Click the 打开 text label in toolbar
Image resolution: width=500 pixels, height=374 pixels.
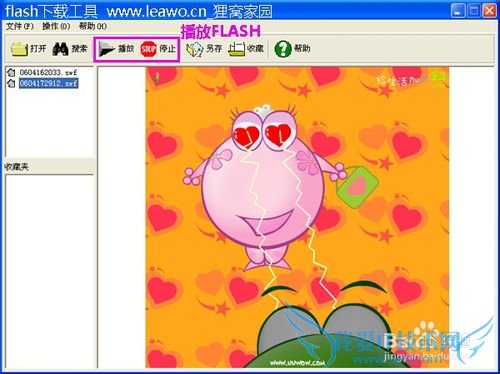38,49
